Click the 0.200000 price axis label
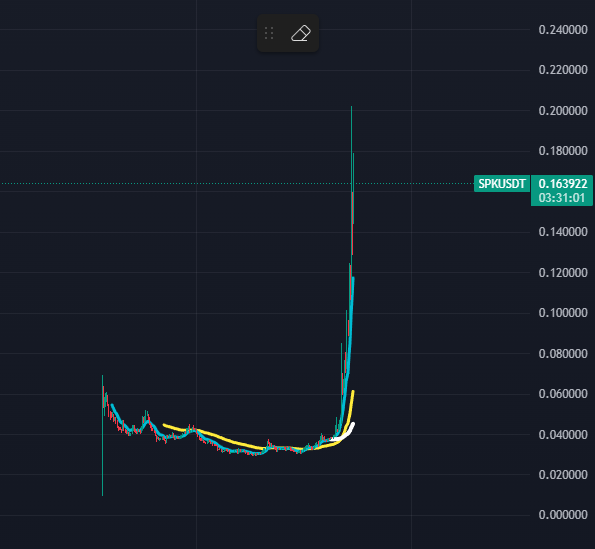Screen dimensions: 595x549 click(563, 111)
